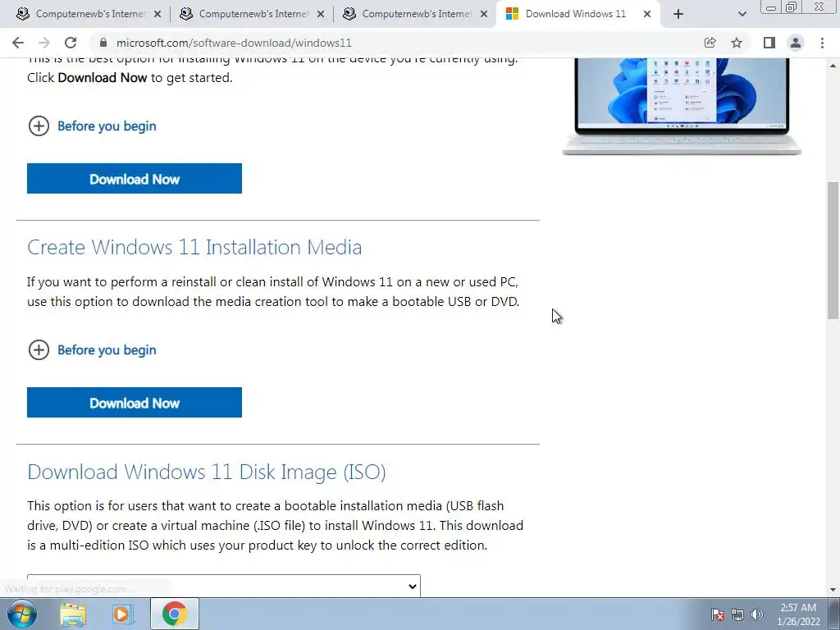
Task: Click the page vertical scrollbar thumb
Action: 833,251
